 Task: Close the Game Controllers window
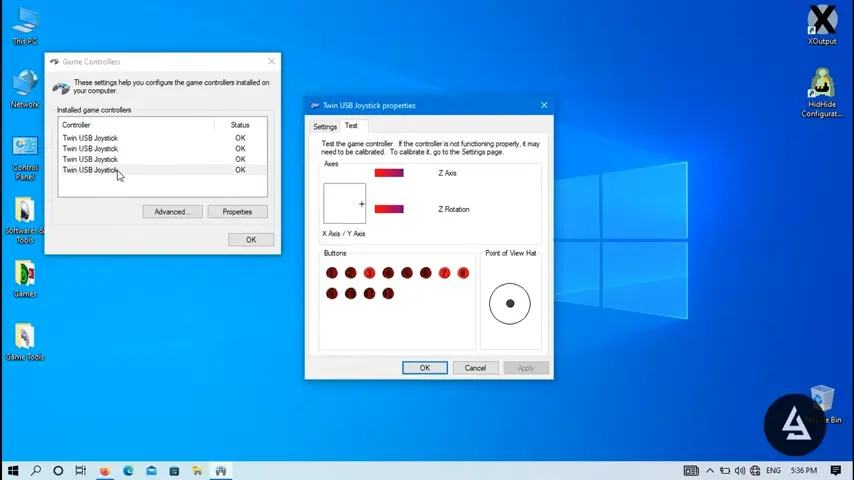point(271,61)
